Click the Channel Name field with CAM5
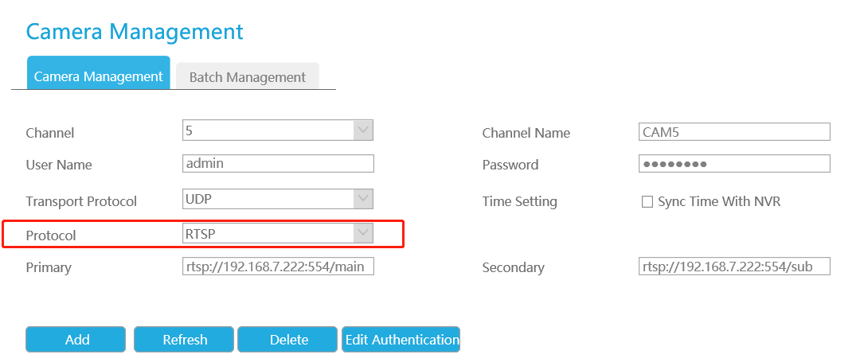The height and width of the screenshot is (362, 868). tap(733, 131)
